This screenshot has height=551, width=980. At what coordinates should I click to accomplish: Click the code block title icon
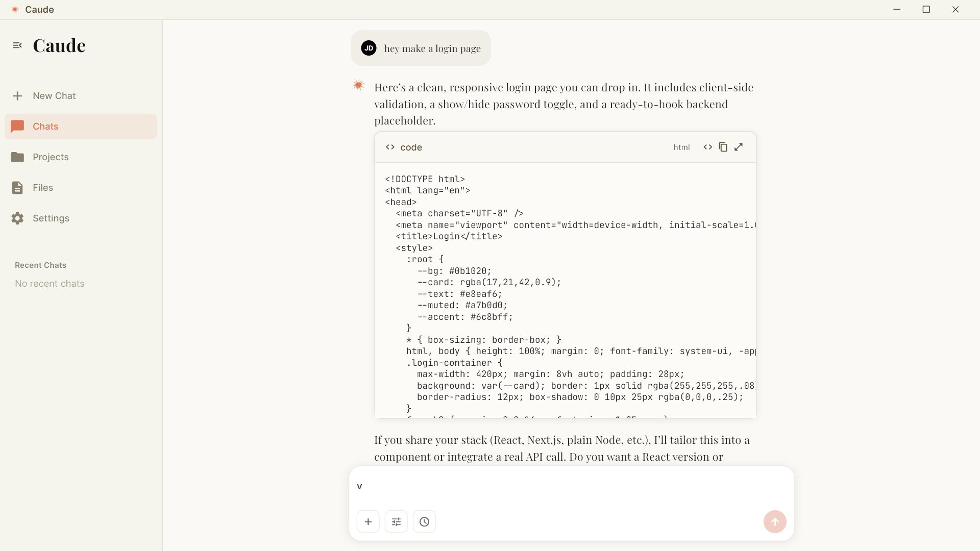[x=390, y=147]
